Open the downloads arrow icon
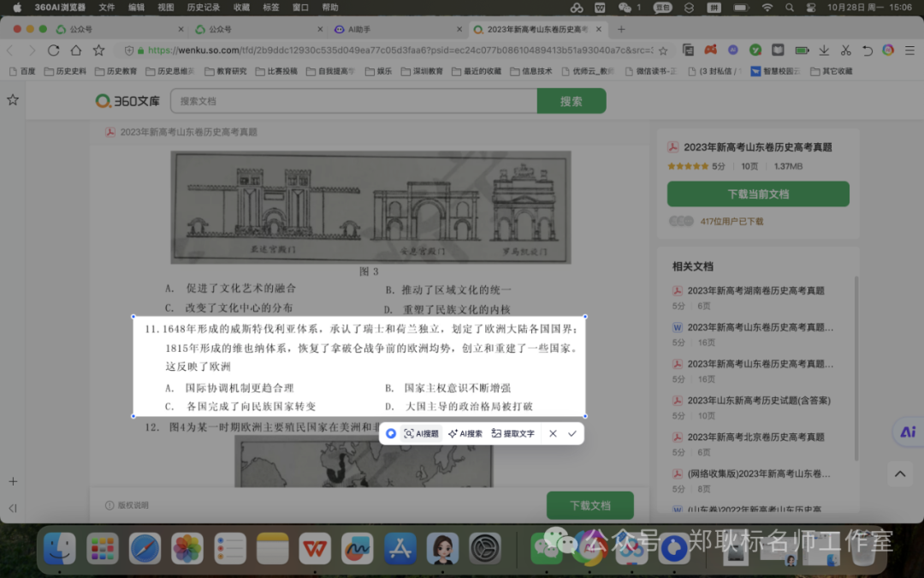 click(824, 51)
